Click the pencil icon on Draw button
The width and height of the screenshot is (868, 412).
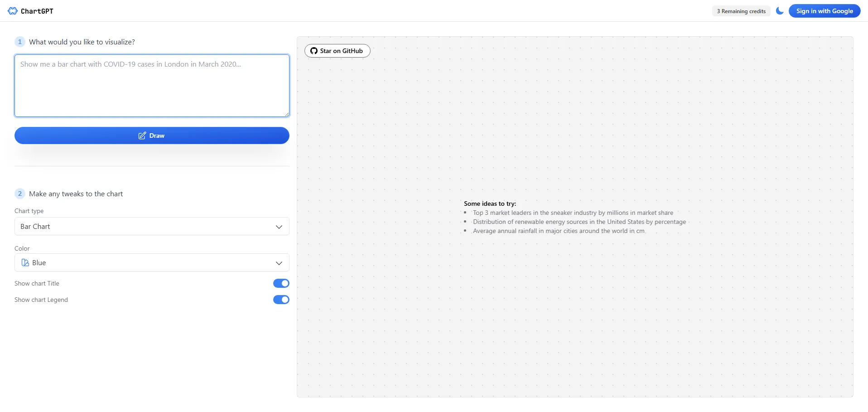(142, 136)
